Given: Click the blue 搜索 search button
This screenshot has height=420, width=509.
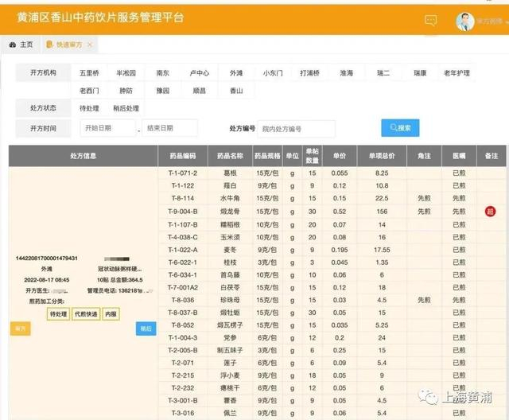Looking at the screenshot, I should tap(400, 128).
